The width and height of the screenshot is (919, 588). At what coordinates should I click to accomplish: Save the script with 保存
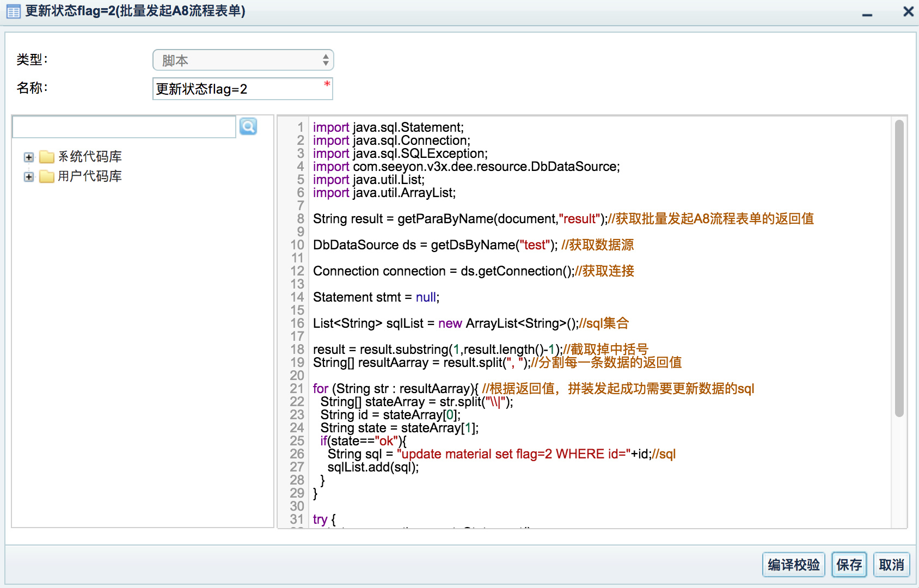[849, 565]
